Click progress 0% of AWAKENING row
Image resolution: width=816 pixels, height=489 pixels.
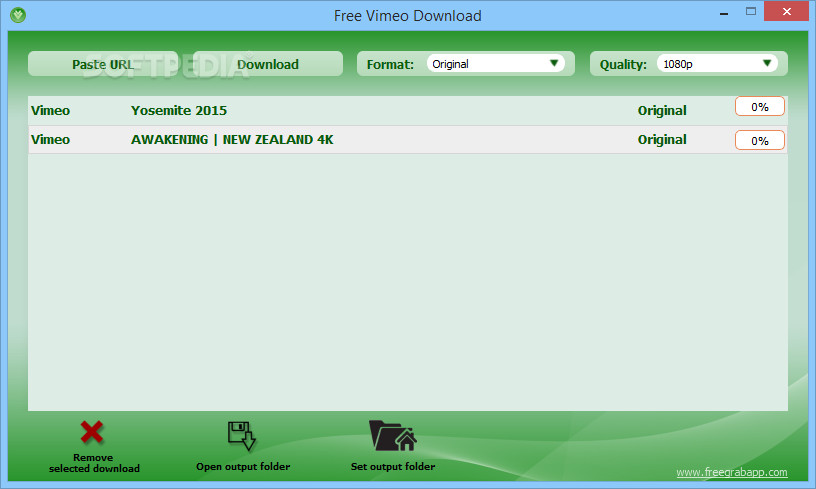(x=760, y=140)
